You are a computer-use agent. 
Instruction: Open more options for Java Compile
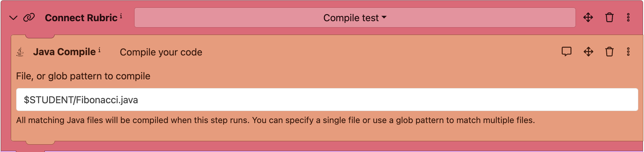[628, 52]
